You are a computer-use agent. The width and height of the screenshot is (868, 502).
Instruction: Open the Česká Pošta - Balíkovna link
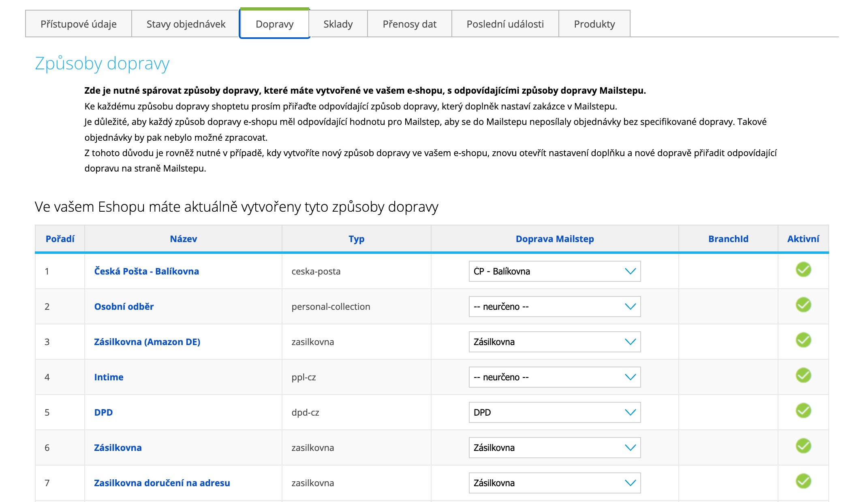point(146,271)
